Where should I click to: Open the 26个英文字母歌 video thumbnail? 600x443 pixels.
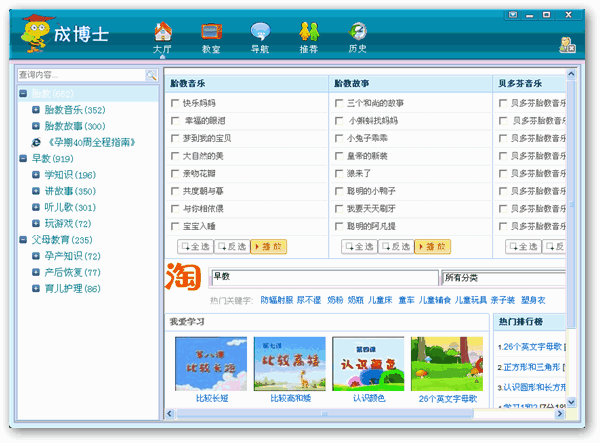(447, 364)
